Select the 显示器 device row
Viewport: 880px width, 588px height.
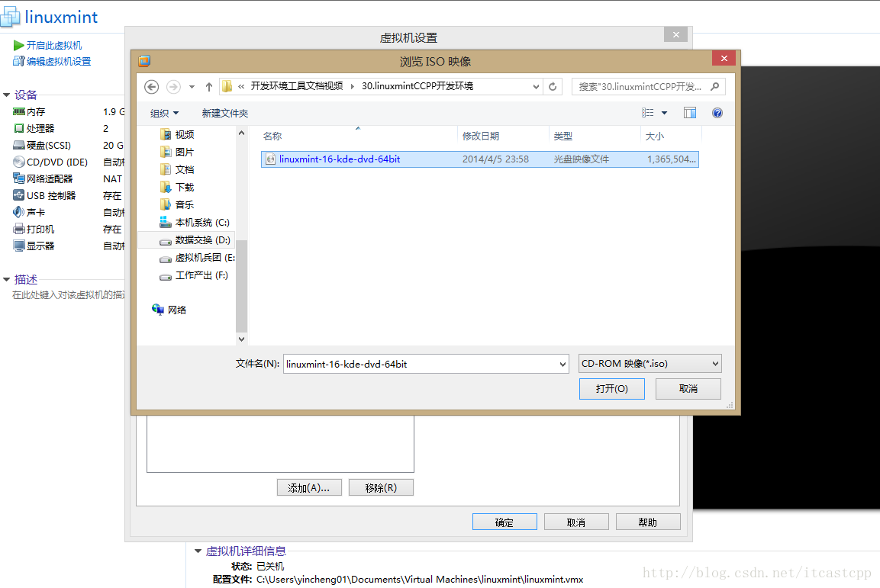point(68,246)
